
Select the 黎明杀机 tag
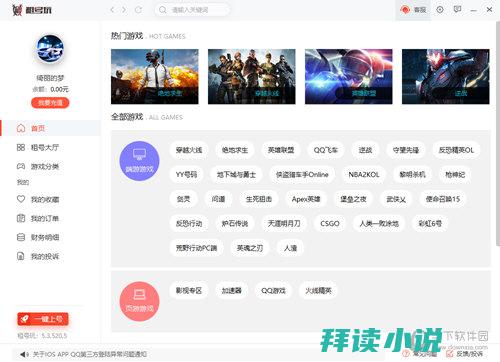[412, 174]
